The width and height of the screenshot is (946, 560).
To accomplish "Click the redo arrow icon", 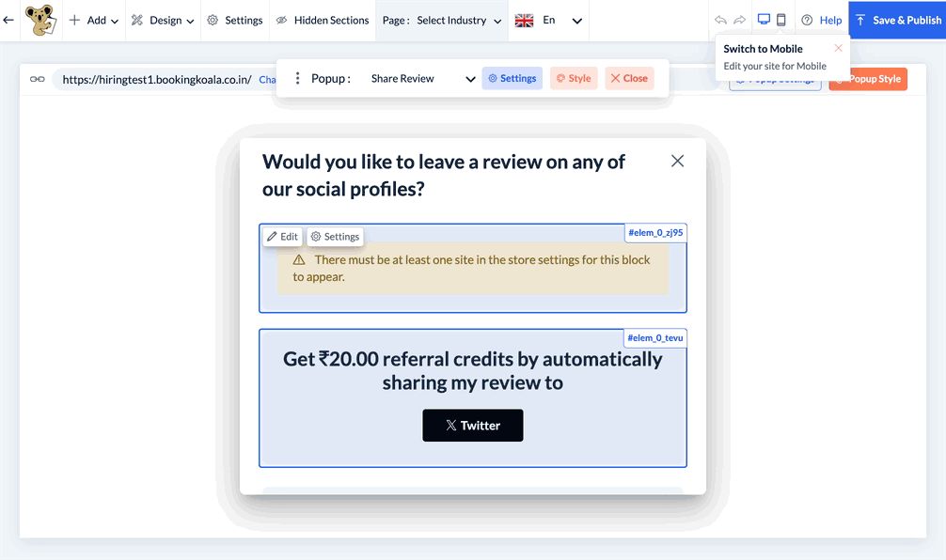I will coord(740,20).
